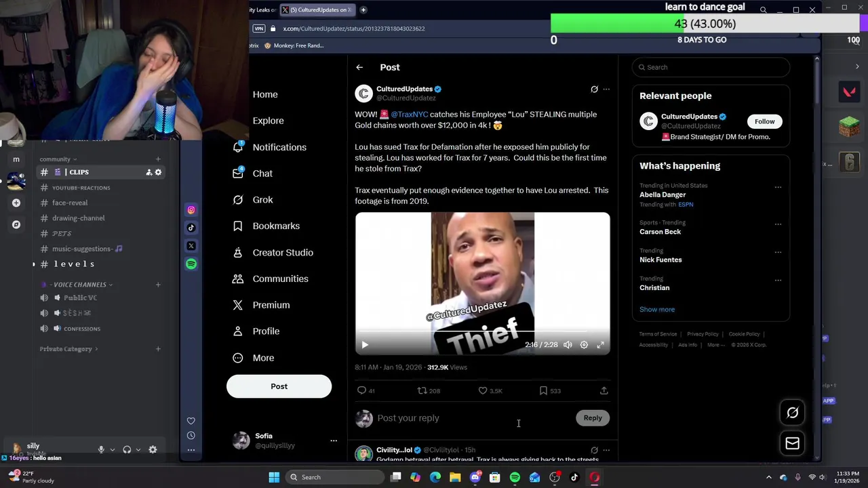Open the More options in X sidebar

click(x=262, y=358)
